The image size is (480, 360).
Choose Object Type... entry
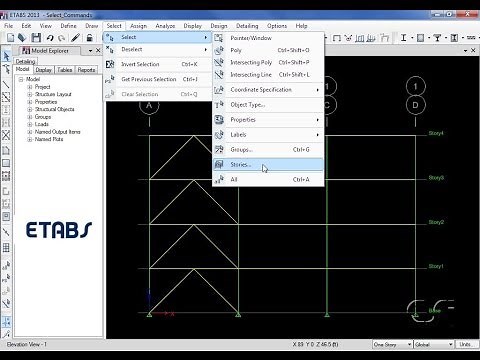(268, 105)
